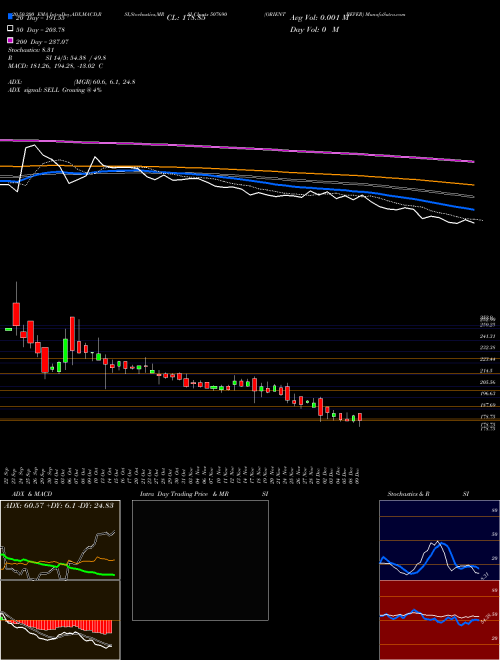This screenshot has height=660, width=500.
Task: Click the 'Avg Vol: 0.001 M' readout
Action: (x=319, y=17)
